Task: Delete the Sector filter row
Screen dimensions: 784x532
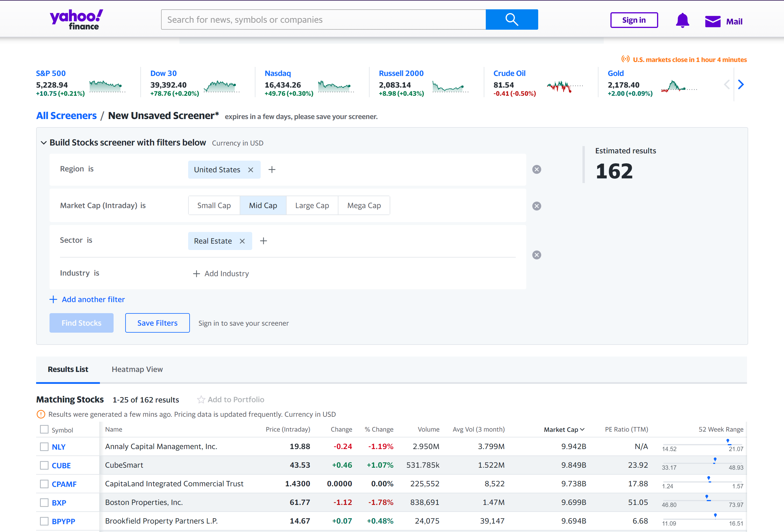Action: click(x=537, y=255)
